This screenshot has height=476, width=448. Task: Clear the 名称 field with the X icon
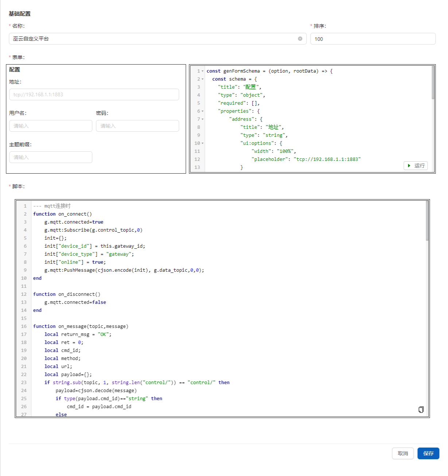pos(300,39)
